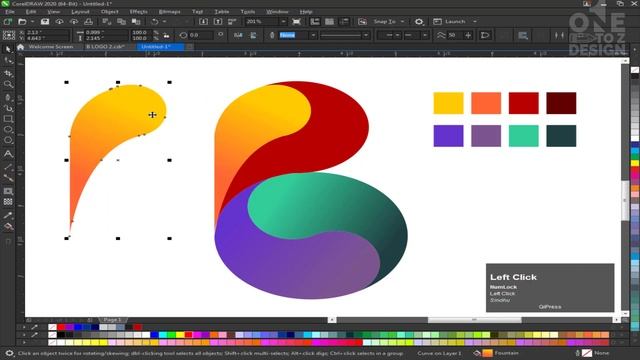Click the Undo arrow icon
The image size is (640, 360).
pos(155,21)
